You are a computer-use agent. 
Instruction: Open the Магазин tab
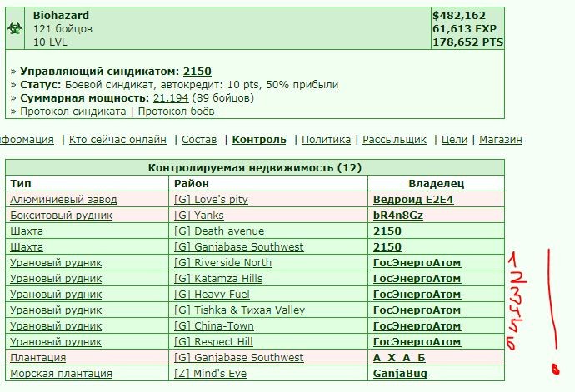(x=501, y=140)
